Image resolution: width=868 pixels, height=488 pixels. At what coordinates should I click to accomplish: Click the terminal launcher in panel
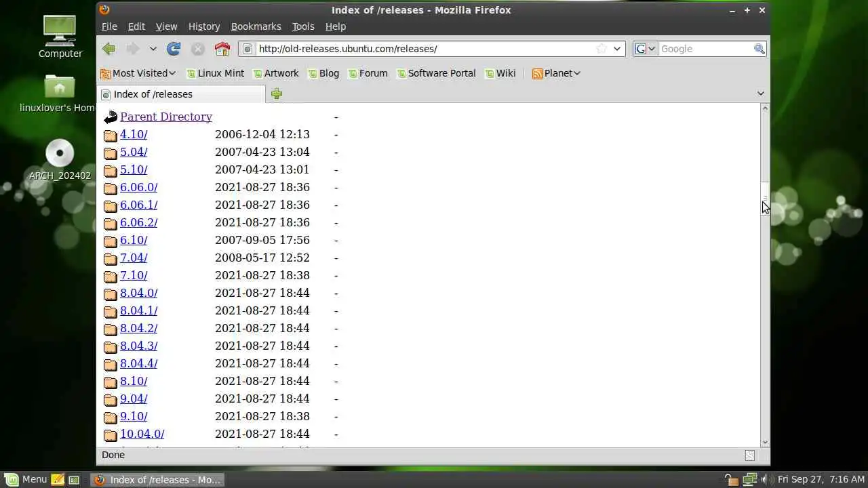[74, 480]
